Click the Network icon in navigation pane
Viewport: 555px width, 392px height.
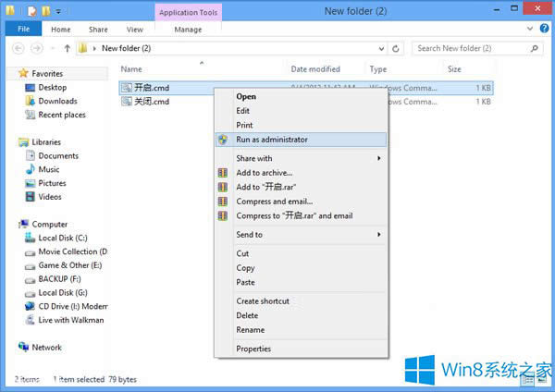24,348
